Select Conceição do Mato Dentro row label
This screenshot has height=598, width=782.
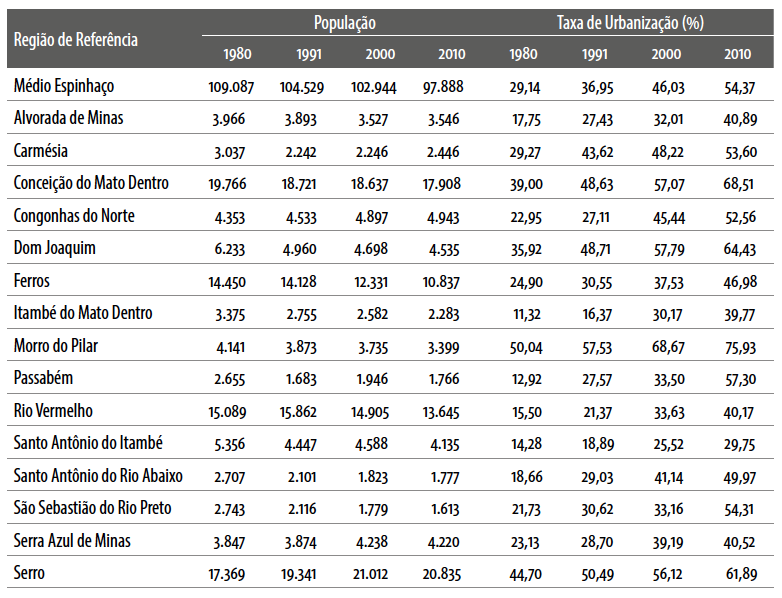(91, 183)
